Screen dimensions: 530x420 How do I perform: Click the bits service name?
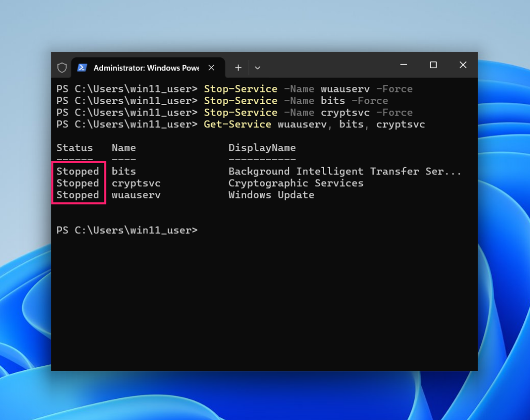coord(124,171)
